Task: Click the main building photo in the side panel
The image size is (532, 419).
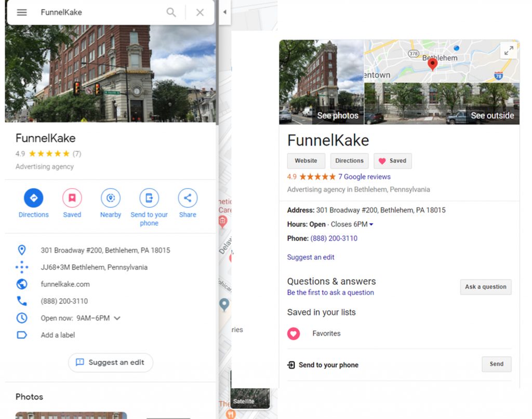Action: [110, 73]
